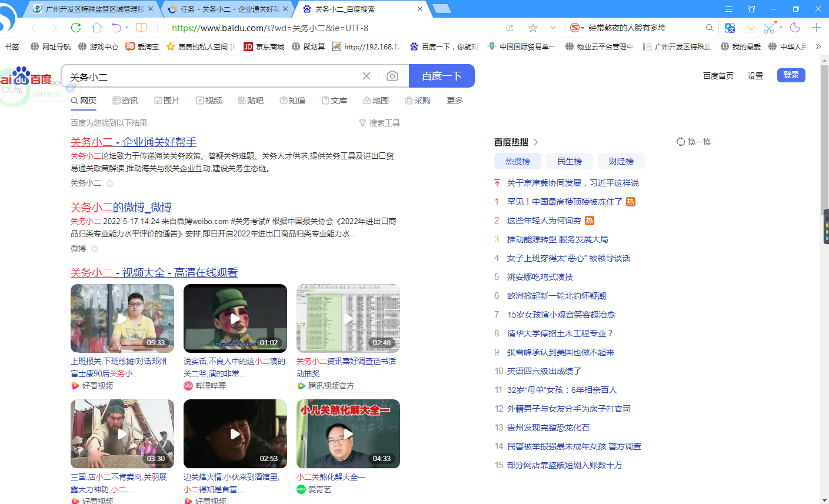Select the 贴吧 search category tab
829x504 pixels.
click(251, 101)
